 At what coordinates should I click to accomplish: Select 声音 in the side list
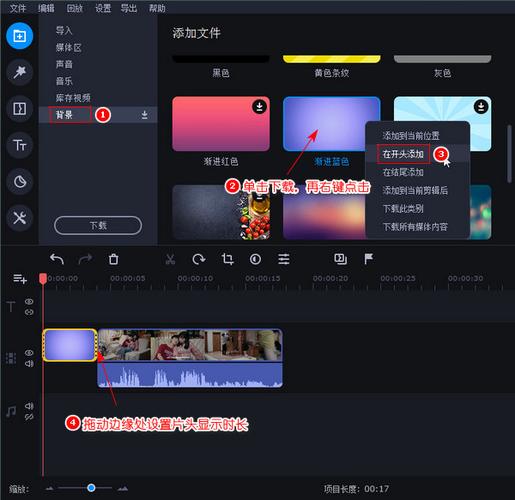pyautogui.click(x=64, y=64)
